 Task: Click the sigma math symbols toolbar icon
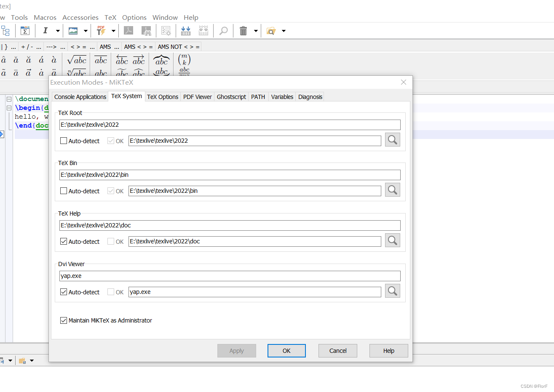(x=25, y=31)
